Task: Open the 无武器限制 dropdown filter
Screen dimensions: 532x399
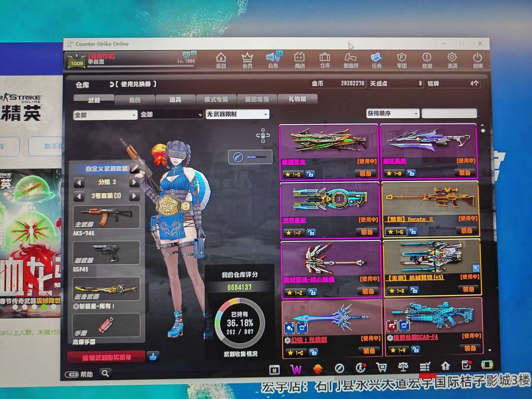Action: click(x=237, y=114)
